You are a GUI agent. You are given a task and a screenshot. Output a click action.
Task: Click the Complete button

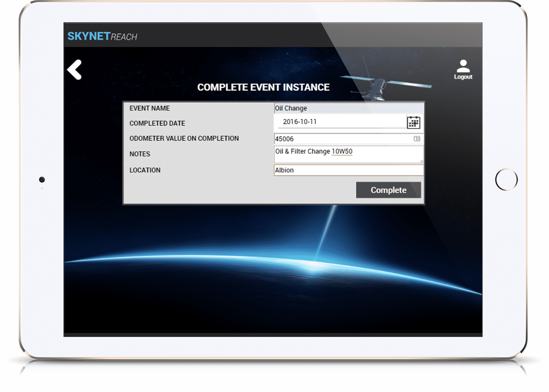388,190
